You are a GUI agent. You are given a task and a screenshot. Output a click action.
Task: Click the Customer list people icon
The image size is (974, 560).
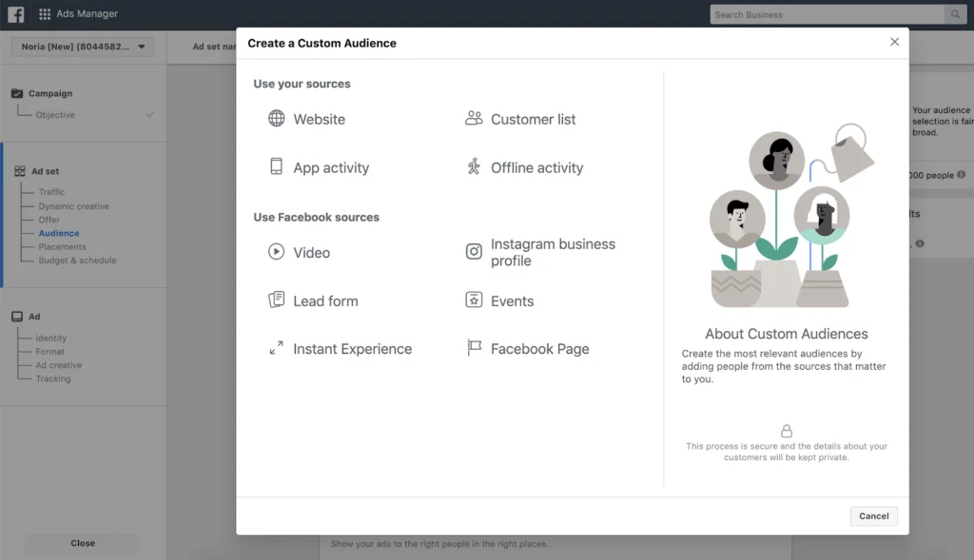[x=474, y=118]
